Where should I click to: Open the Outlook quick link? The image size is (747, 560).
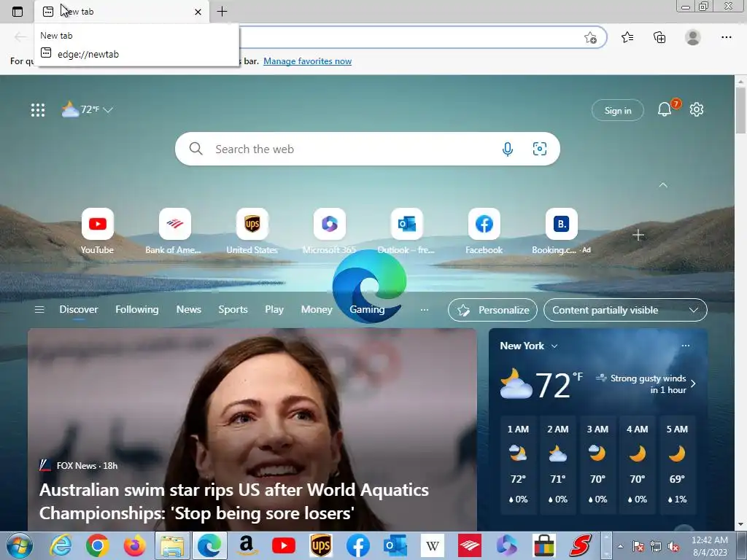(406, 231)
